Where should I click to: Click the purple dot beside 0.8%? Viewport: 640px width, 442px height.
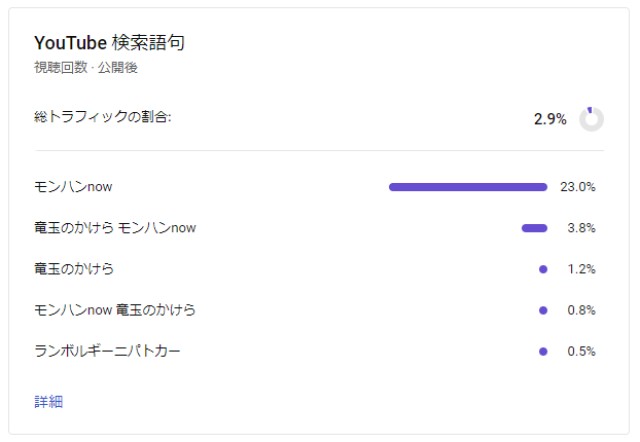coord(543,310)
